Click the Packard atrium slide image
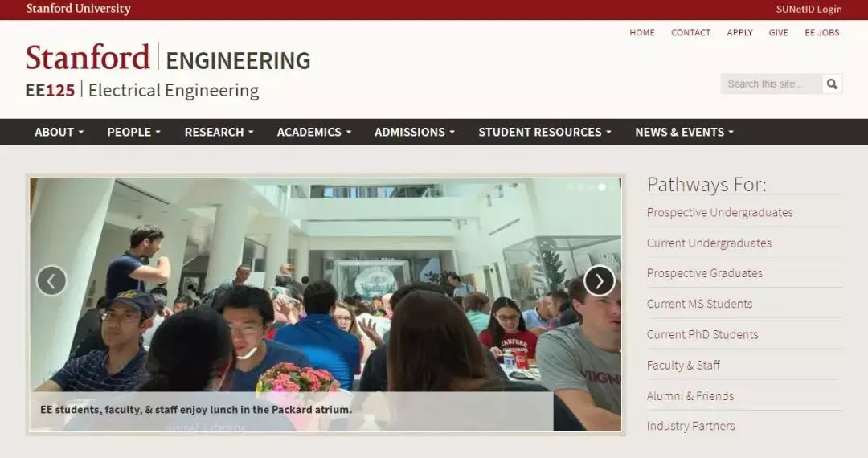 (x=325, y=305)
